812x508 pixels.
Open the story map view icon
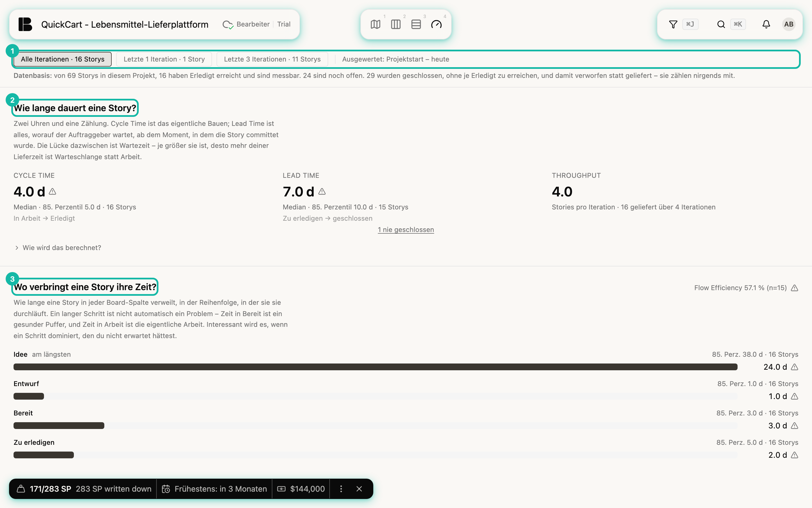click(376, 24)
